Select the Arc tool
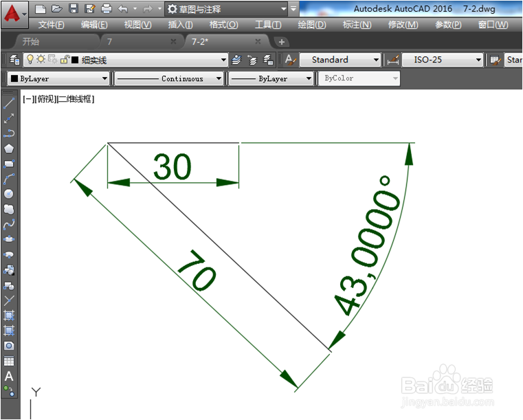Image resolution: width=523 pixels, height=420 pixels. tap(9, 179)
